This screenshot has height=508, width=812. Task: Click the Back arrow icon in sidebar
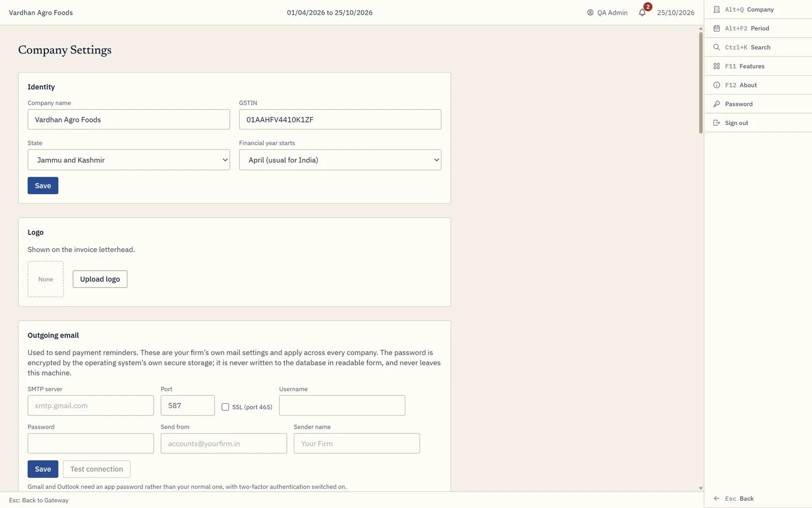click(717, 499)
